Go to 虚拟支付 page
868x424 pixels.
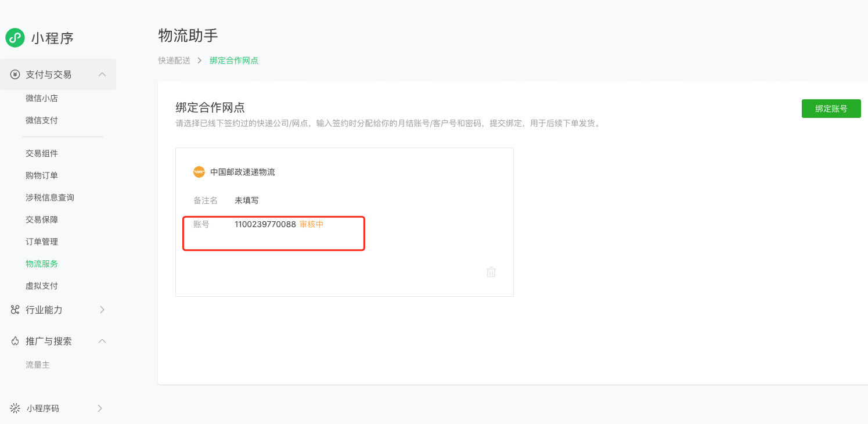click(x=42, y=286)
